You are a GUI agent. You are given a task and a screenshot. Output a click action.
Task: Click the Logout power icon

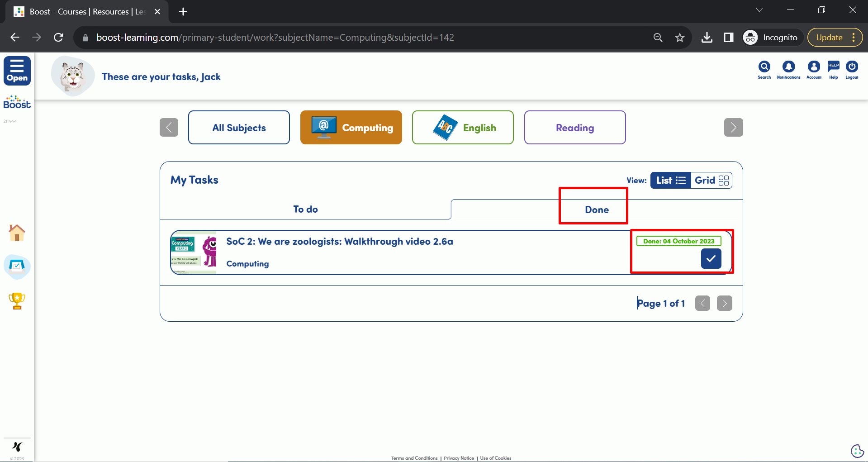pyautogui.click(x=852, y=67)
